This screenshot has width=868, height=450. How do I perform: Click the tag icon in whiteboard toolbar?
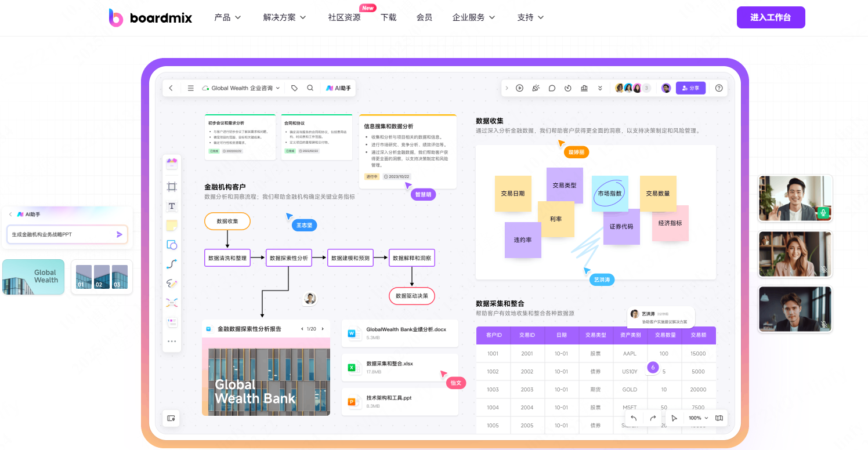(294, 88)
